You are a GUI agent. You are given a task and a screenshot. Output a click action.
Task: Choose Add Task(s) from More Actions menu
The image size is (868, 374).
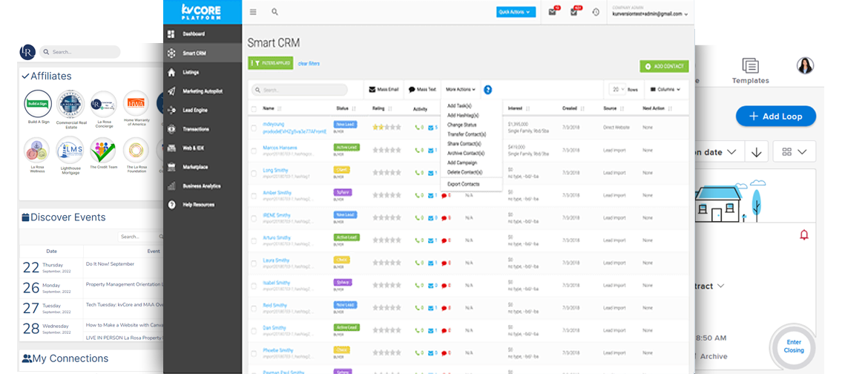[459, 106]
